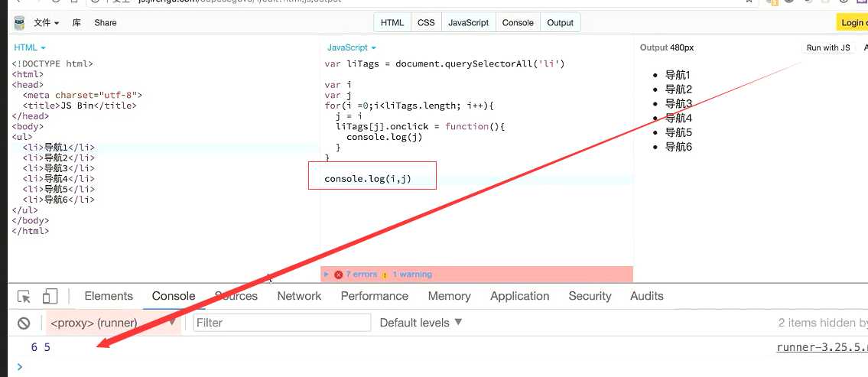This screenshot has width=868, height=377.
Task: Click the 导航3 list item in output
Action: (x=678, y=103)
